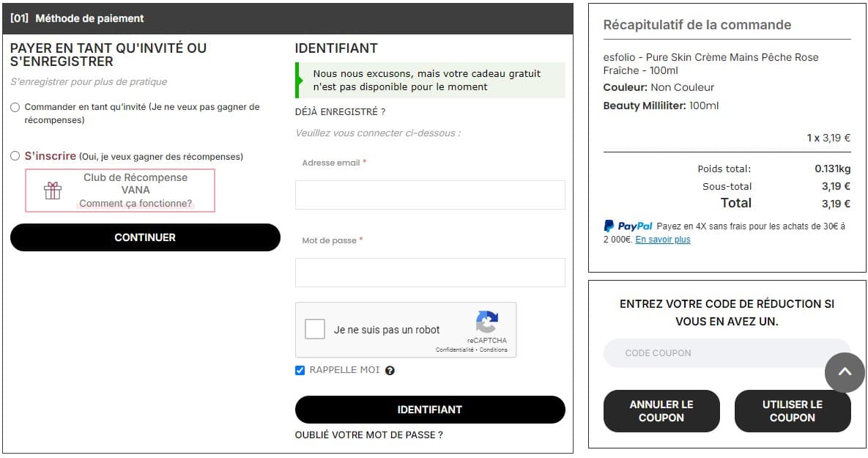Click Annuler le coupon button

pos(661,411)
